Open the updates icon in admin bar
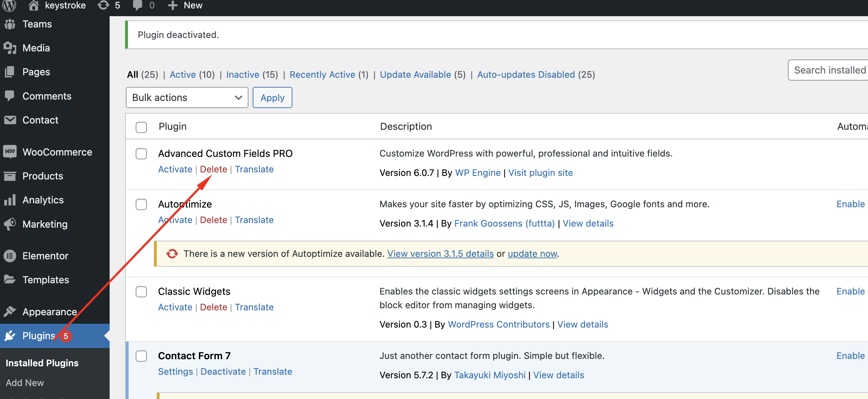 (103, 5)
